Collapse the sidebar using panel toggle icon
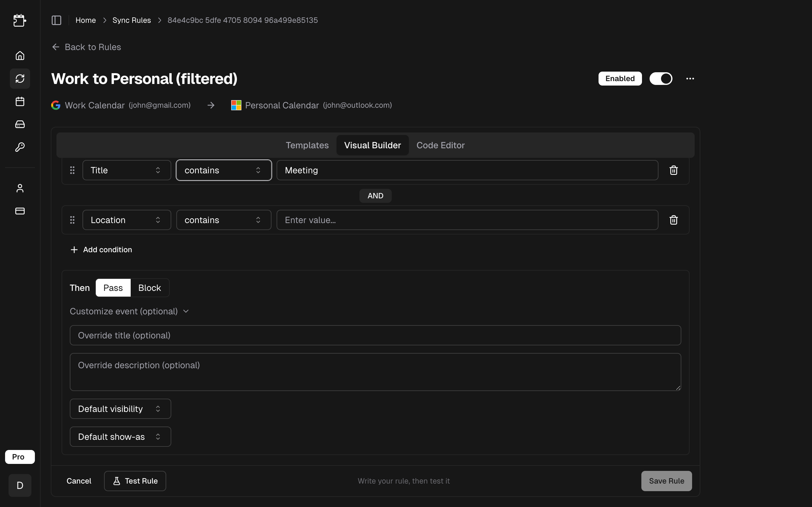812x507 pixels. coord(56,20)
